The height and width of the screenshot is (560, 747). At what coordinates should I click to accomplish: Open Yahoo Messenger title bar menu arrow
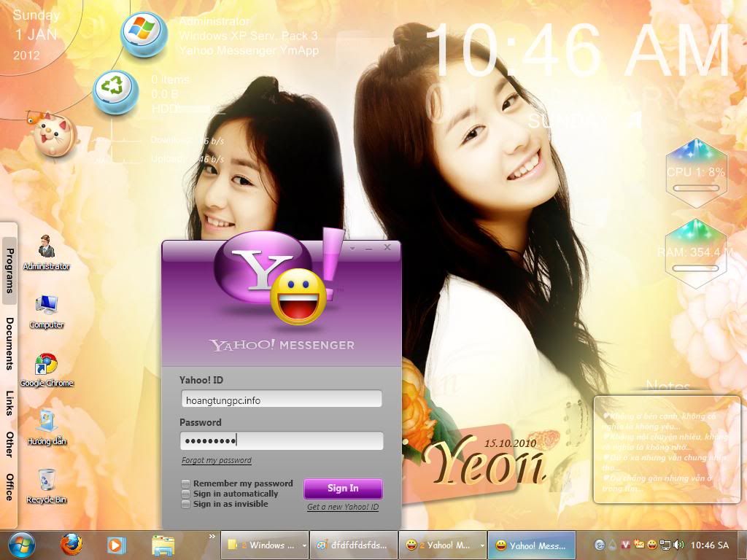[x=353, y=248]
